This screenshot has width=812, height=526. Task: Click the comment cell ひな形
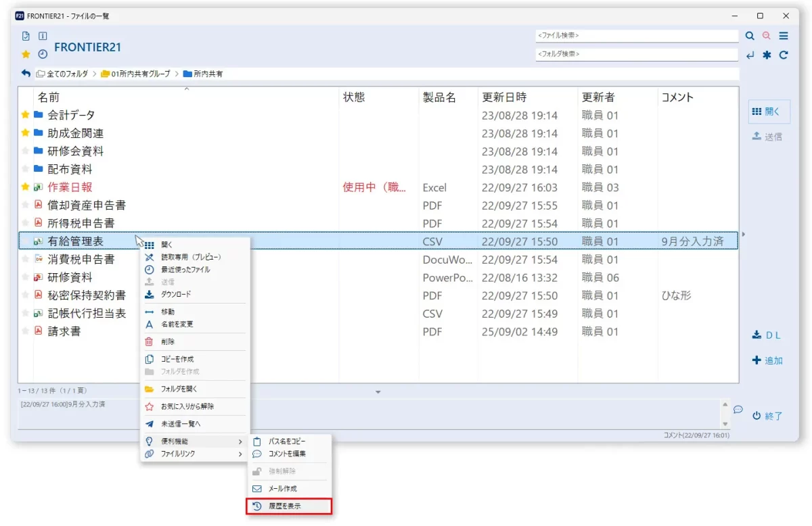click(x=677, y=295)
